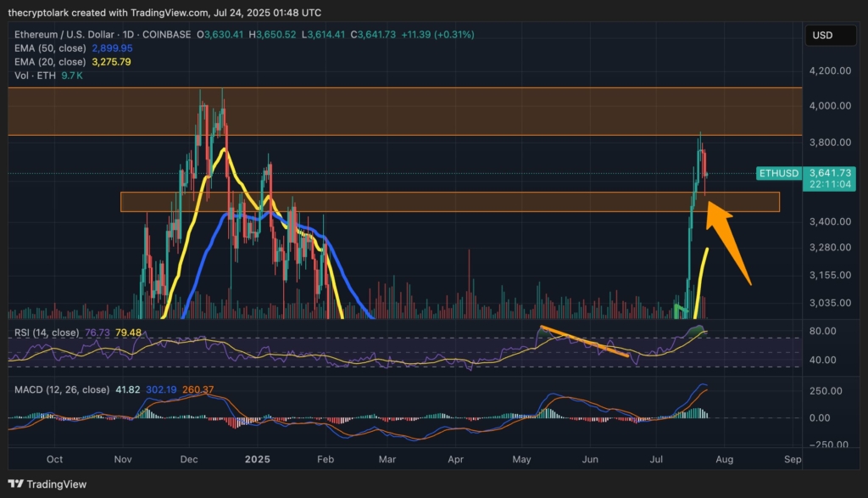Click the 250.00 MACD axis label

826,391
